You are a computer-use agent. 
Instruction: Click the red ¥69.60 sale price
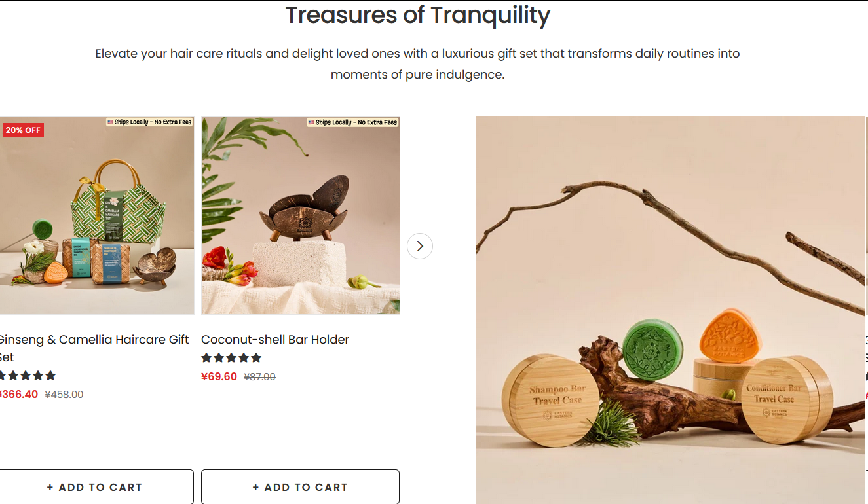click(x=219, y=377)
